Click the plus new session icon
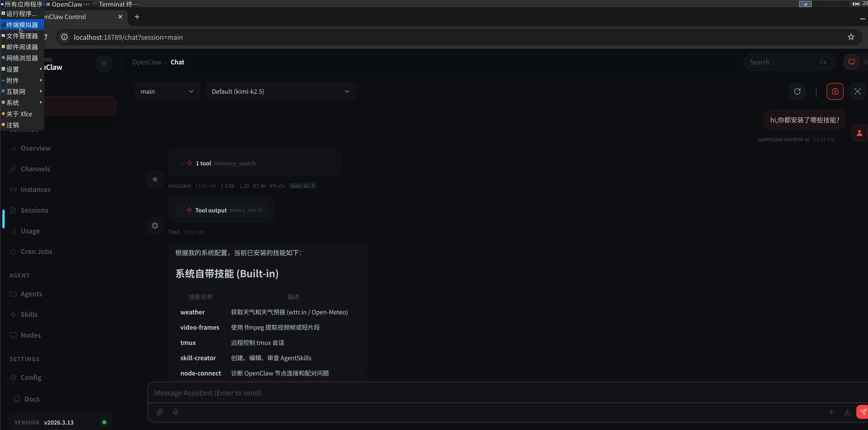The image size is (868, 430). [831, 412]
